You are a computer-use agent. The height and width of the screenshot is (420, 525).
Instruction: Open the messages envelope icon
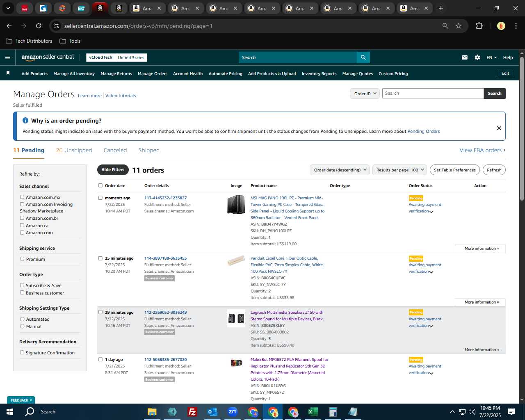465,57
